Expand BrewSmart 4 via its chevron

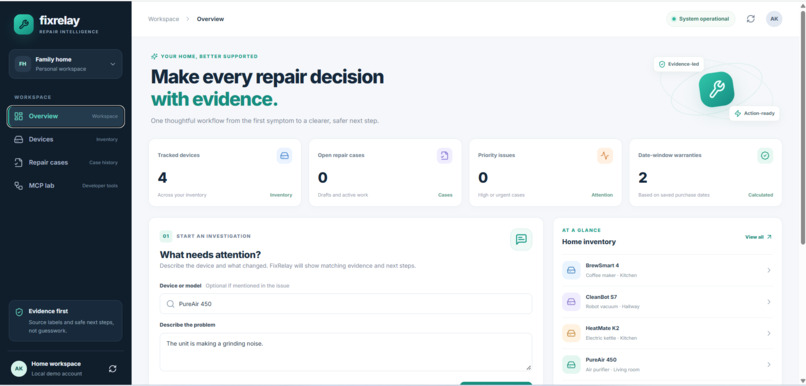pos(769,270)
